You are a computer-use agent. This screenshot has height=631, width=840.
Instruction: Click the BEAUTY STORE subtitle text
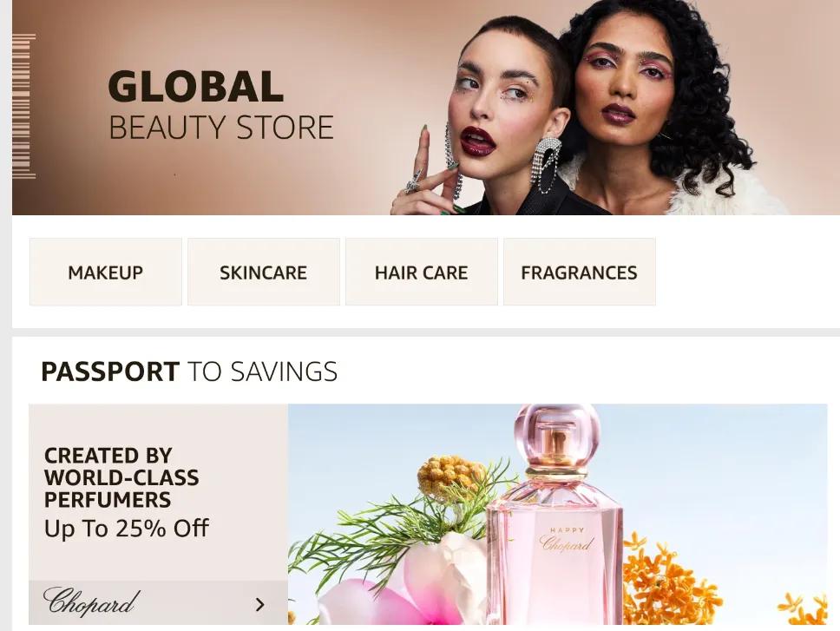click(221, 128)
